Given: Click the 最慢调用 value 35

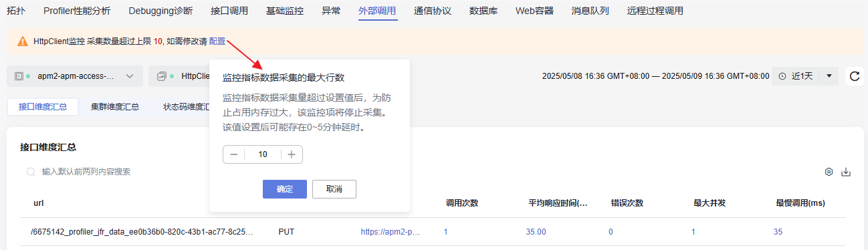Looking at the screenshot, I should click(778, 232).
